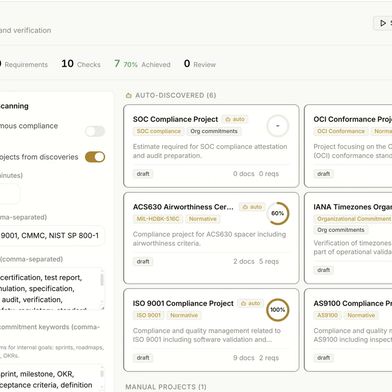Click Org commitments tag on IANA Timezones card
The image size is (392, 392).
(x=341, y=230)
